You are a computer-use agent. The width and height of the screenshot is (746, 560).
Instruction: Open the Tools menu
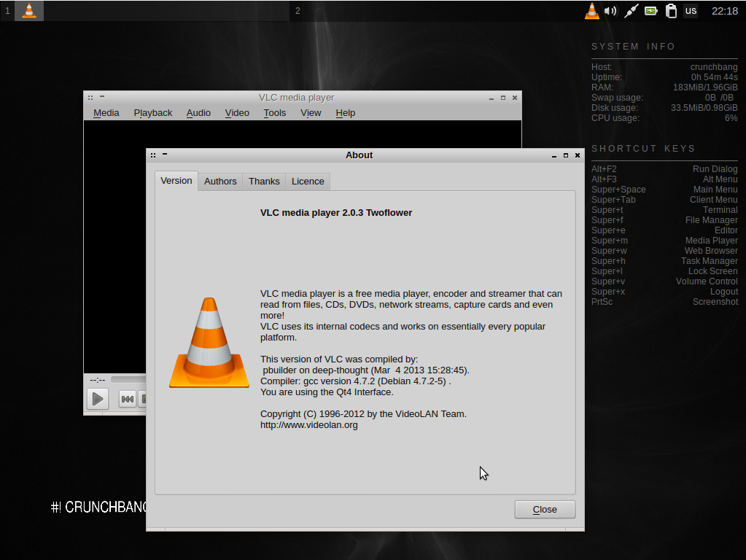point(274,113)
